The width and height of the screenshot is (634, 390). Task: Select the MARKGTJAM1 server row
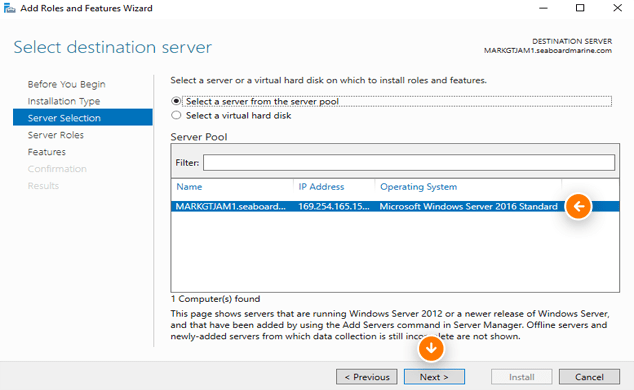[395, 207]
